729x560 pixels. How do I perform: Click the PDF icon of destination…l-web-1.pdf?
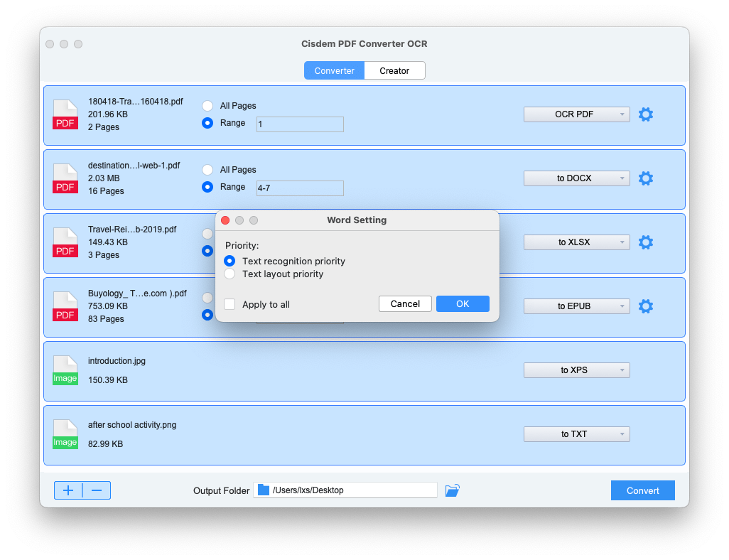[x=65, y=178]
